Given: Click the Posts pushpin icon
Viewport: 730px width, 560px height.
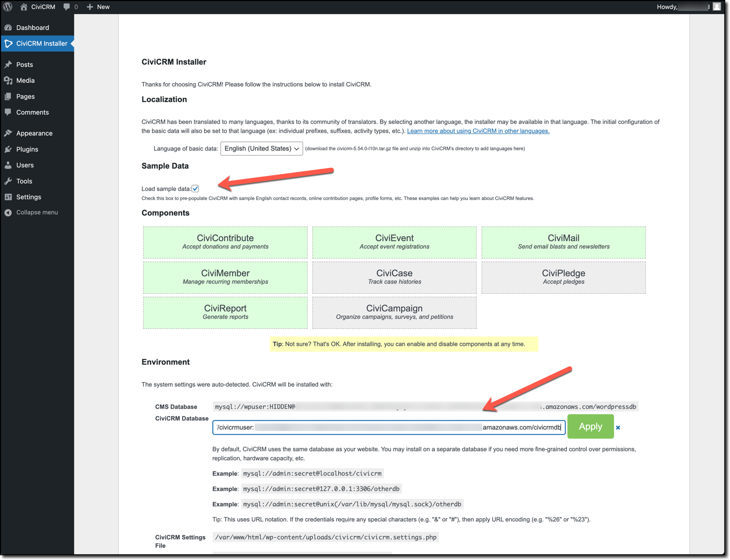Looking at the screenshot, I should pyautogui.click(x=8, y=65).
